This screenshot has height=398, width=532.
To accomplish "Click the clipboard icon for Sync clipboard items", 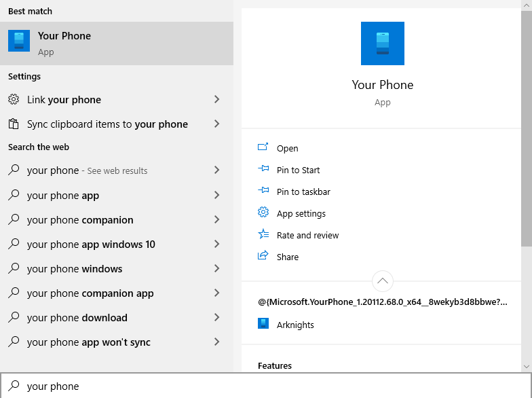I will 14,124.
